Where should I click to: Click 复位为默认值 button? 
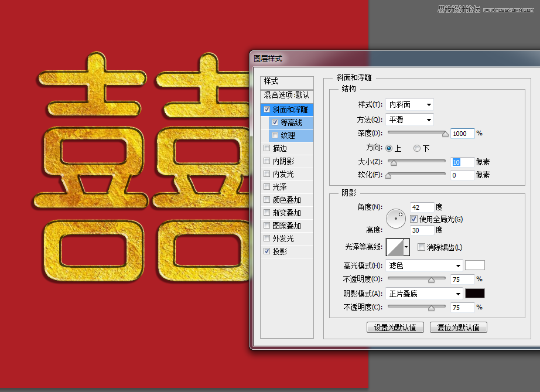pos(459,327)
